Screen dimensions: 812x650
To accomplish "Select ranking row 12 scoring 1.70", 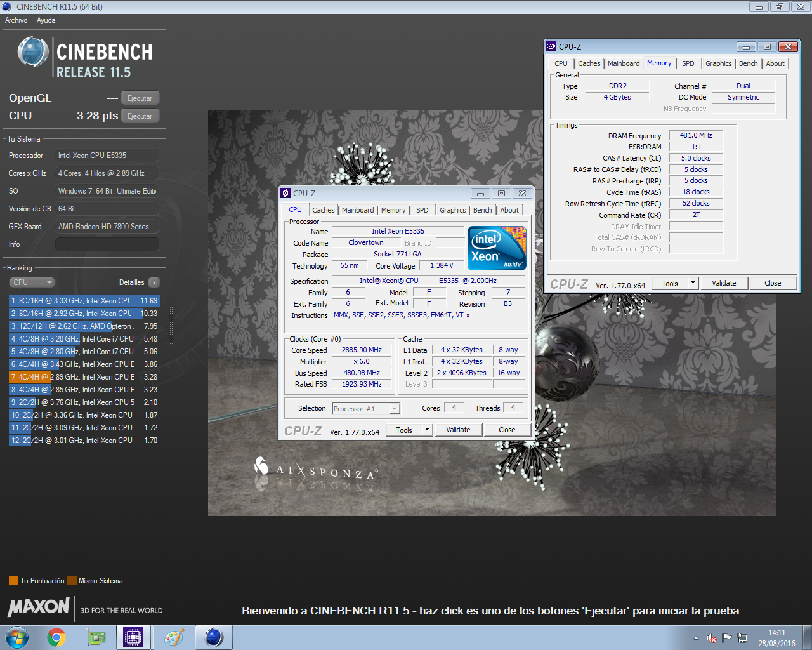I will [x=84, y=441].
